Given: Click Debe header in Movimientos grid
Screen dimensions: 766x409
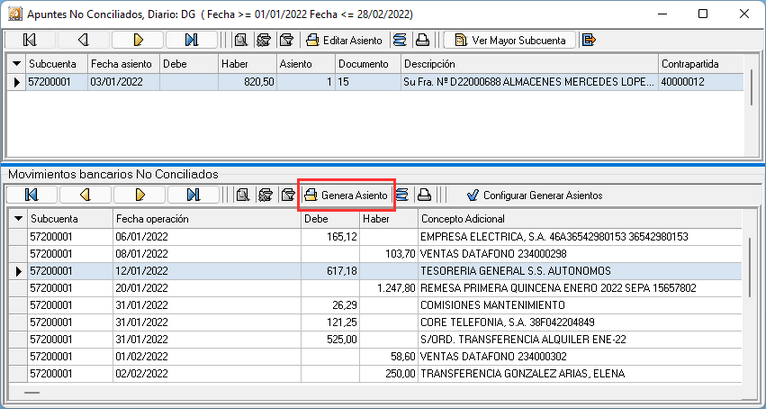Looking at the screenshot, I should pyautogui.click(x=330, y=219).
